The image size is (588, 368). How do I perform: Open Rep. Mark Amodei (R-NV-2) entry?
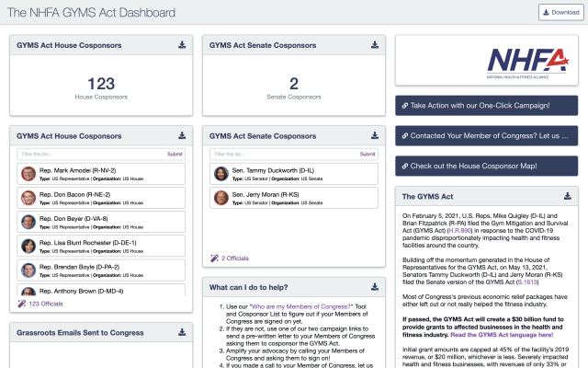tap(101, 174)
